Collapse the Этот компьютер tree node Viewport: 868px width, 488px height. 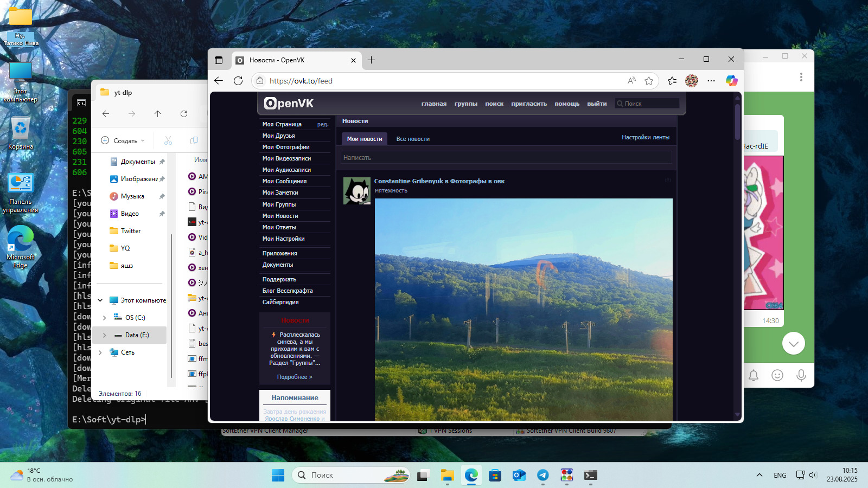[100, 300]
